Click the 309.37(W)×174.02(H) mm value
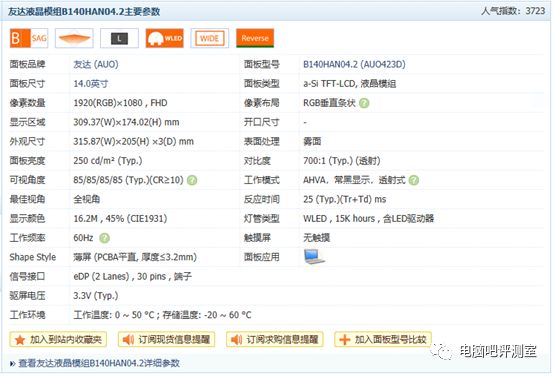Screen dimensions: 554x376 click(x=126, y=122)
